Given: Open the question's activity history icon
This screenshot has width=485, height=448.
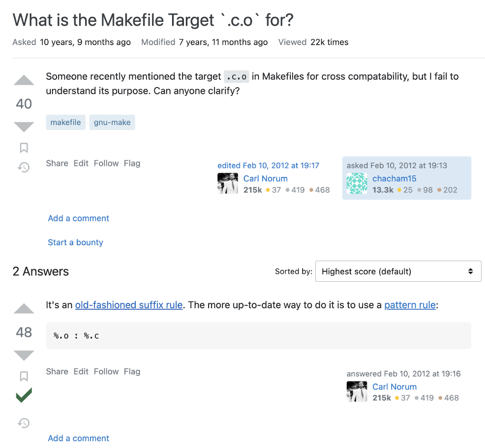Looking at the screenshot, I should click(24, 167).
